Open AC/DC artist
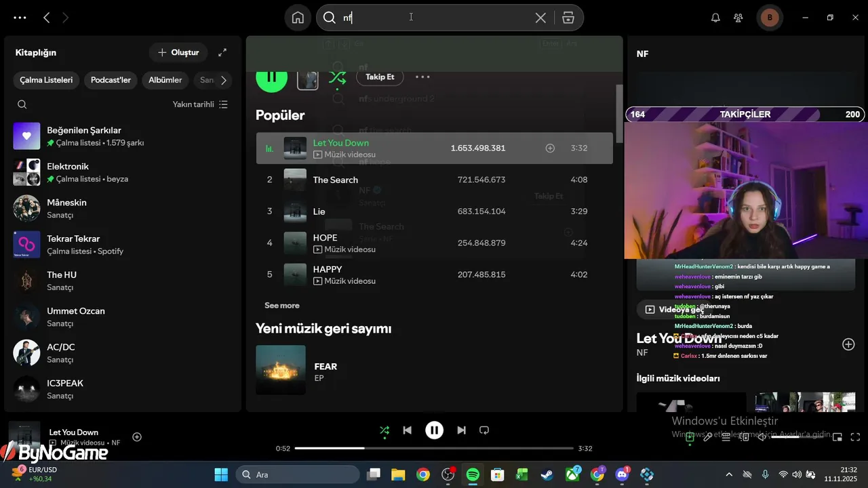 (123, 352)
